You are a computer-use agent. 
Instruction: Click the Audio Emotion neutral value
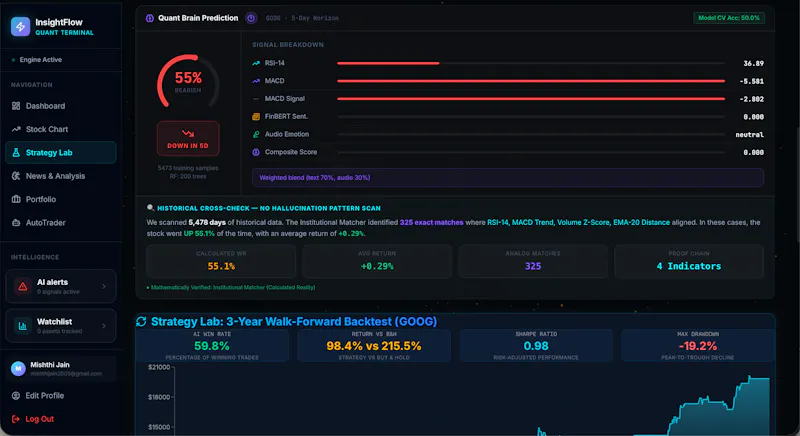pos(749,135)
